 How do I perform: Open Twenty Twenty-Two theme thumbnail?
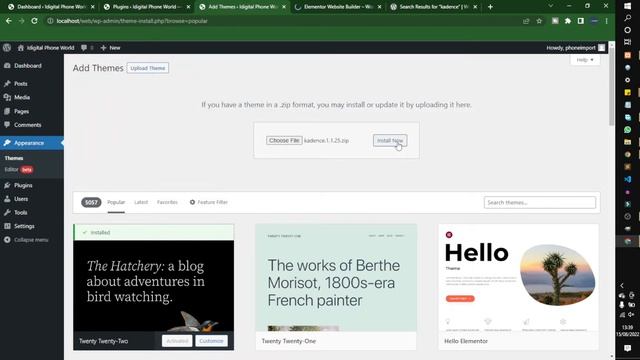click(x=153, y=286)
